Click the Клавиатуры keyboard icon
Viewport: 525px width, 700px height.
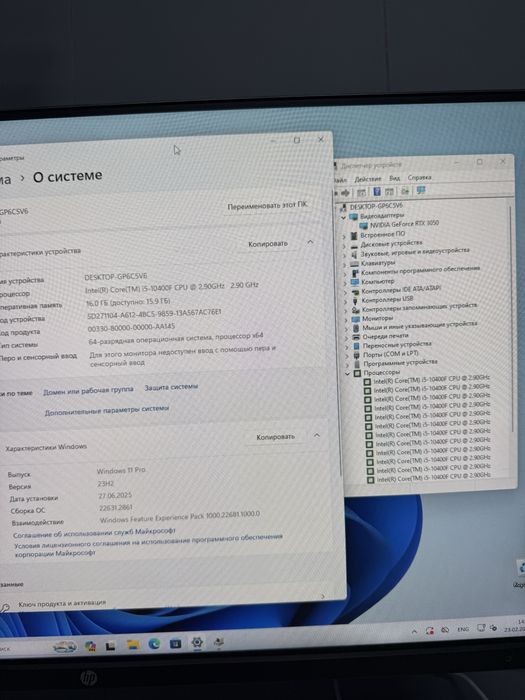[355, 263]
